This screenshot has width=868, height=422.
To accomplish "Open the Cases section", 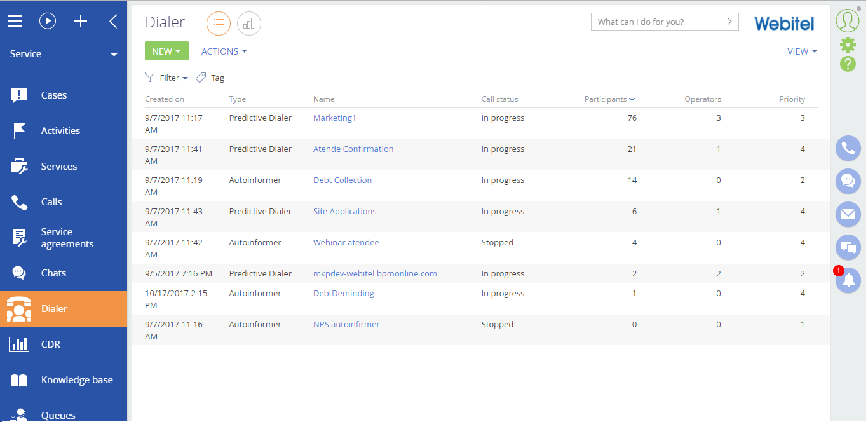I will 53,95.
